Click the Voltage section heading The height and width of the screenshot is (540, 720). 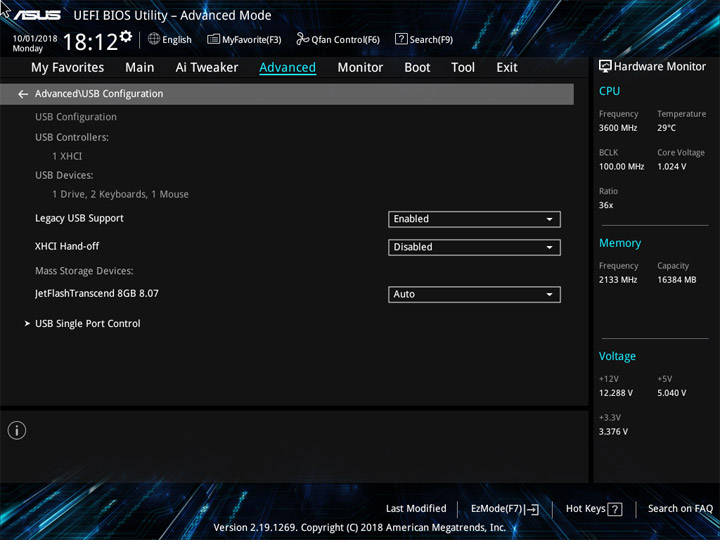(x=617, y=356)
